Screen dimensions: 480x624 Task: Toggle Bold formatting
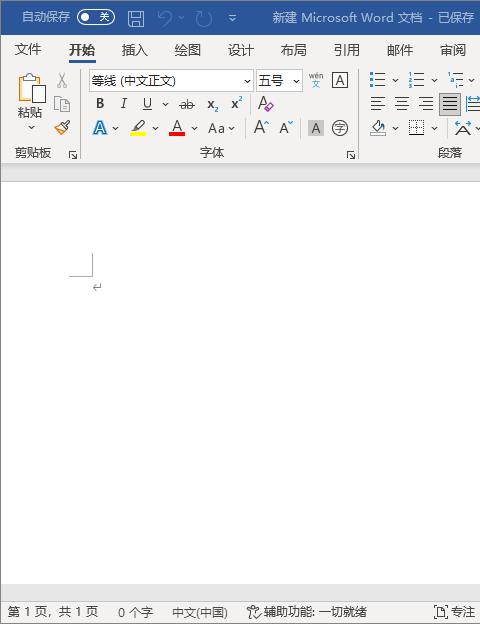[100, 104]
